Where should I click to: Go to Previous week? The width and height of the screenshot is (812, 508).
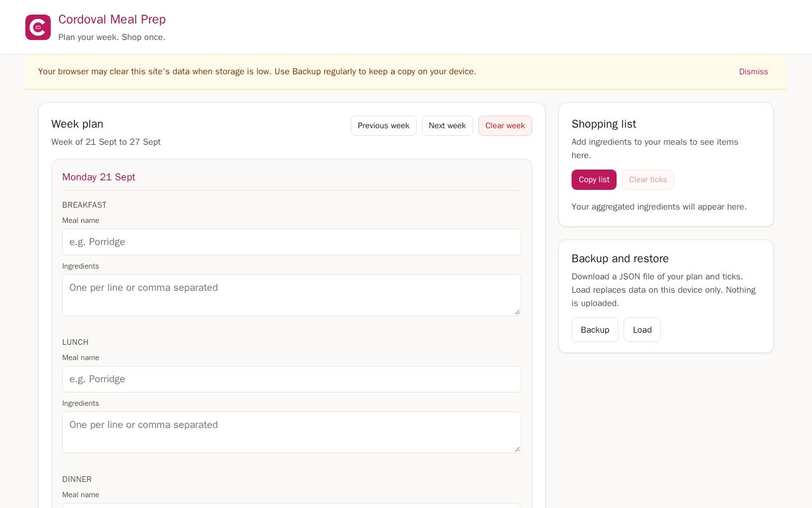tap(384, 126)
